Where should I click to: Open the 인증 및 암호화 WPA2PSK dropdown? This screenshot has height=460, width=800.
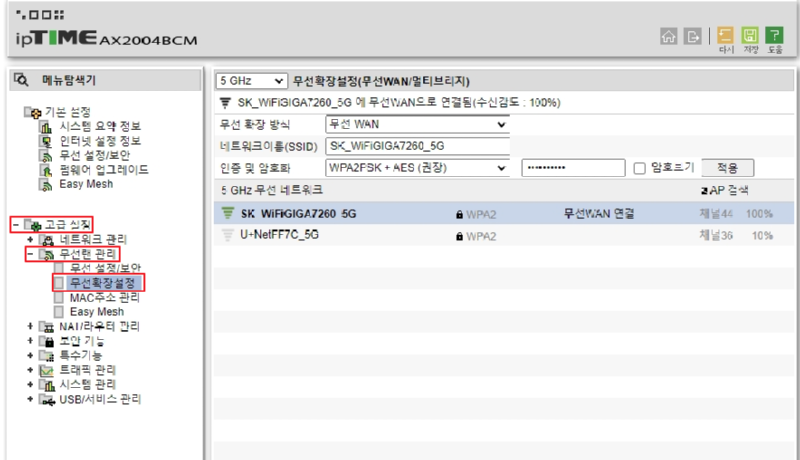[x=417, y=168]
